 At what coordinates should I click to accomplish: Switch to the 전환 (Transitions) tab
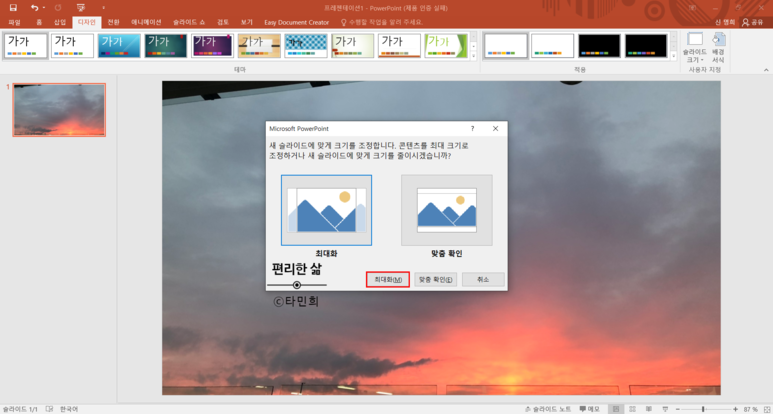click(113, 23)
